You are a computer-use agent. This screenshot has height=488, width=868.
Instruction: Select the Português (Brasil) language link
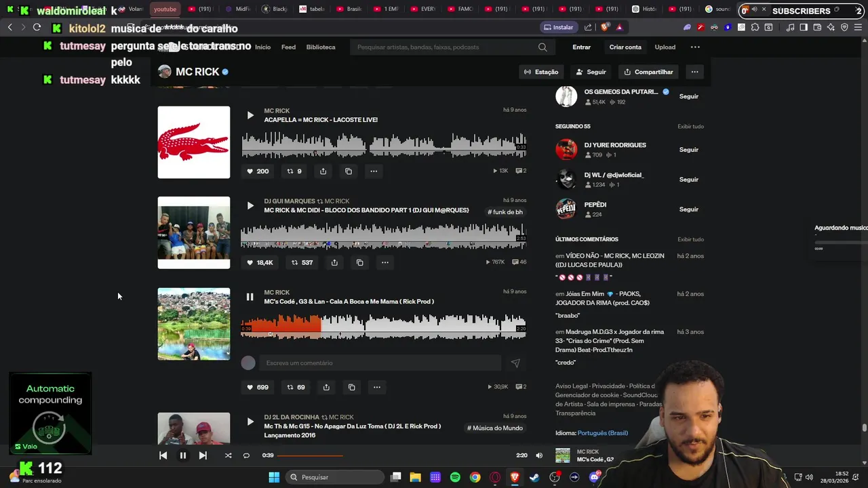[x=603, y=433]
